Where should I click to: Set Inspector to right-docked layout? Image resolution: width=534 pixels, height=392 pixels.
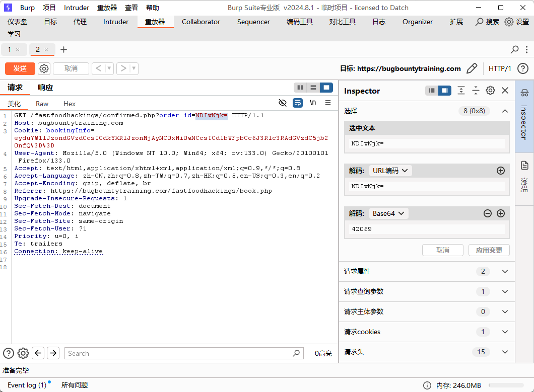pyautogui.click(x=445, y=91)
